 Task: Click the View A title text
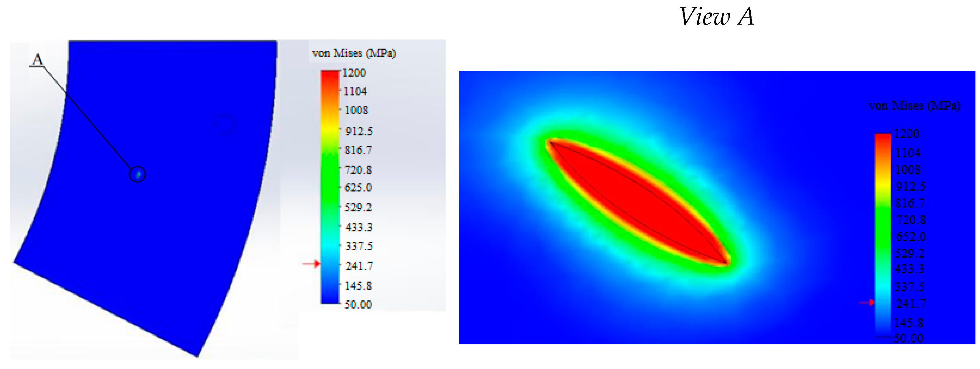click(x=716, y=17)
